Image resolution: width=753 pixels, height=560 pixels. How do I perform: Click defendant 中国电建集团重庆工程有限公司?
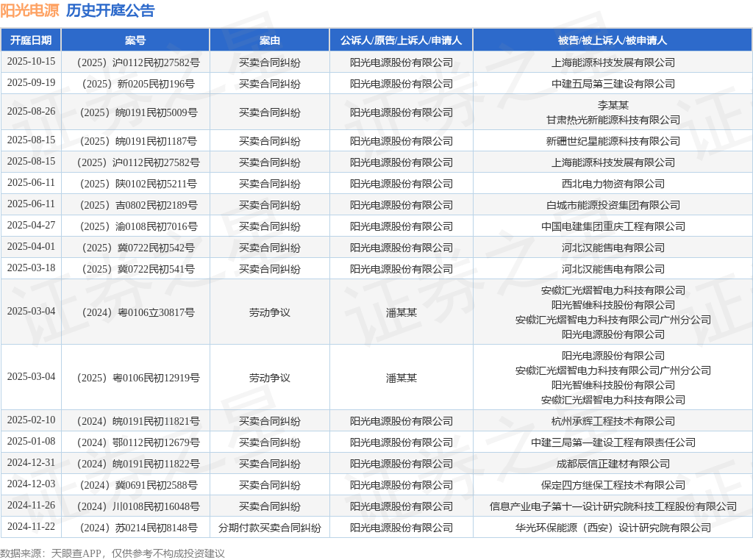pos(613,226)
